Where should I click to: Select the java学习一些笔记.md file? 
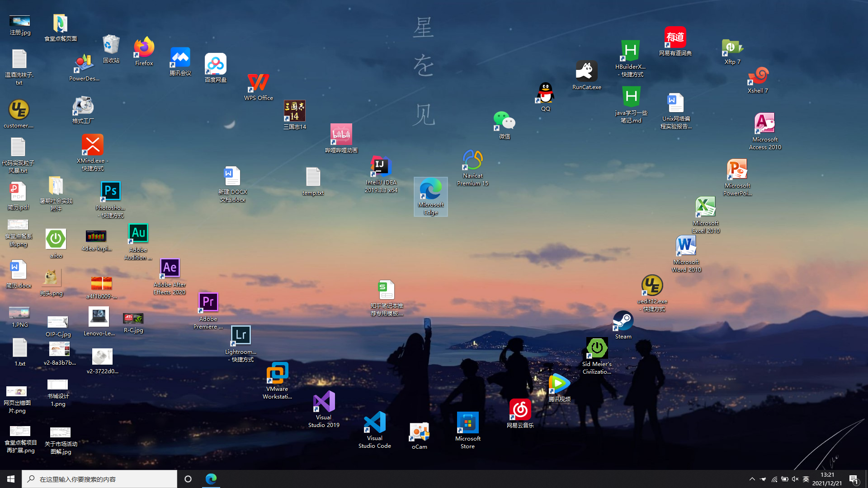(x=631, y=105)
